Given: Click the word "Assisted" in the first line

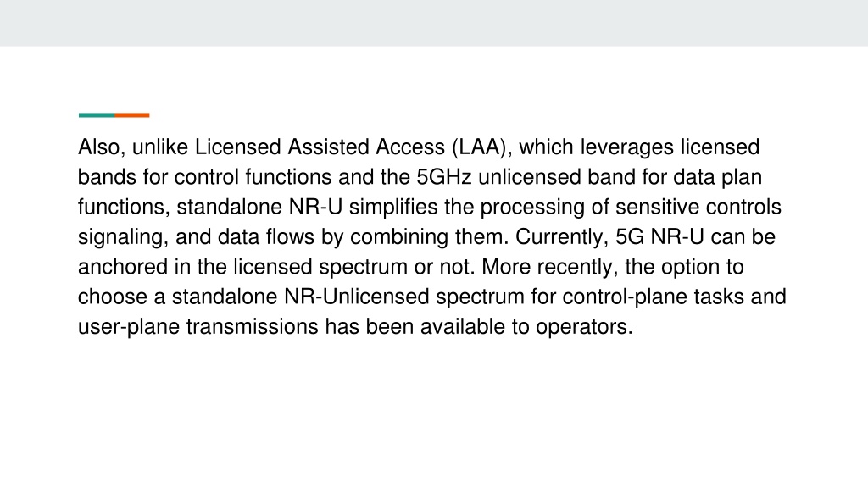Looking at the screenshot, I should (328, 147).
